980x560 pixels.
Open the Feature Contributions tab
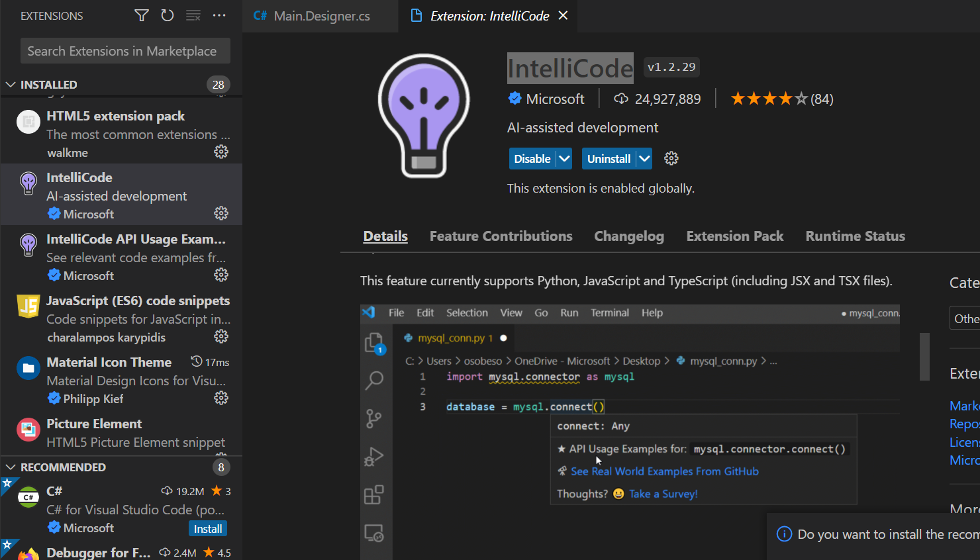(x=501, y=236)
